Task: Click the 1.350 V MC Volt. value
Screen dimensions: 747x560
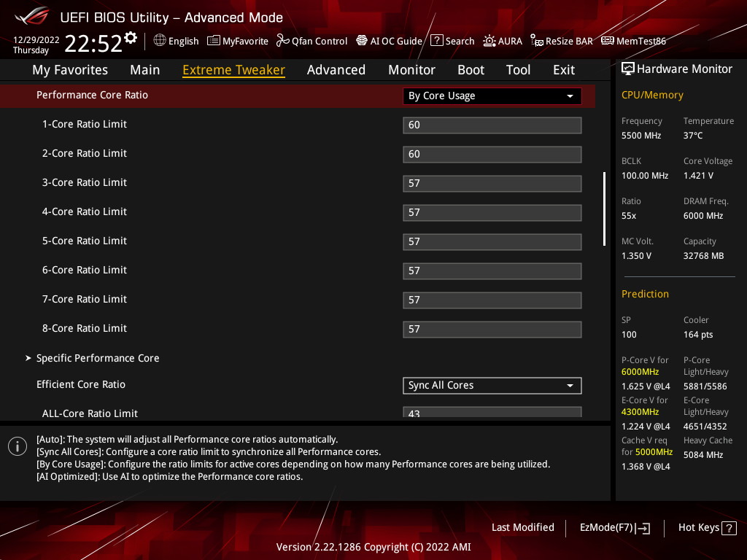Action: 636,256
